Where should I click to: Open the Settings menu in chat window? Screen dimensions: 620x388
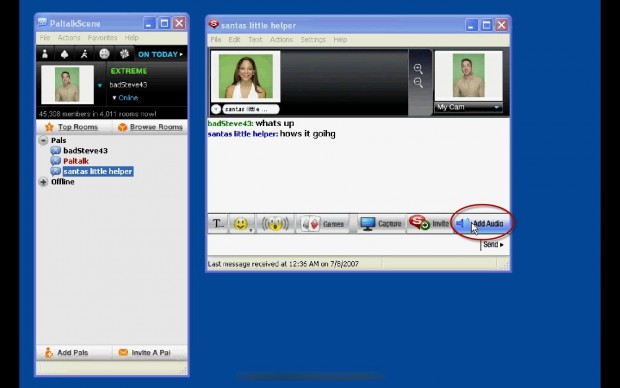[313, 40]
